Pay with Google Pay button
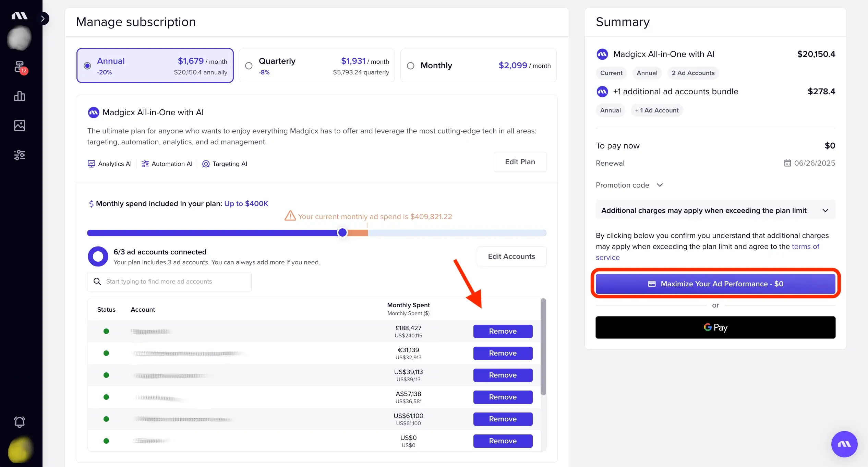This screenshot has height=467, width=868. click(715, 327)
